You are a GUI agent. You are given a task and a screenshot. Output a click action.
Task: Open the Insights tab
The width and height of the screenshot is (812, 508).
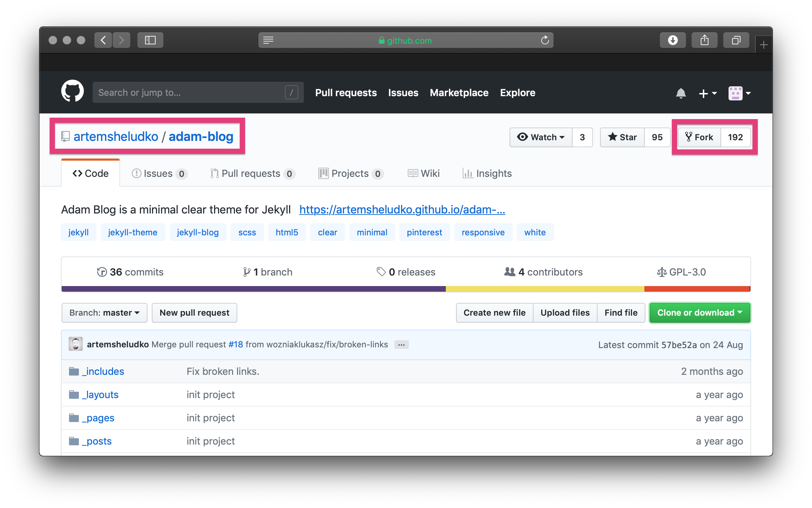pyautogui.click(x=487, y=173)
